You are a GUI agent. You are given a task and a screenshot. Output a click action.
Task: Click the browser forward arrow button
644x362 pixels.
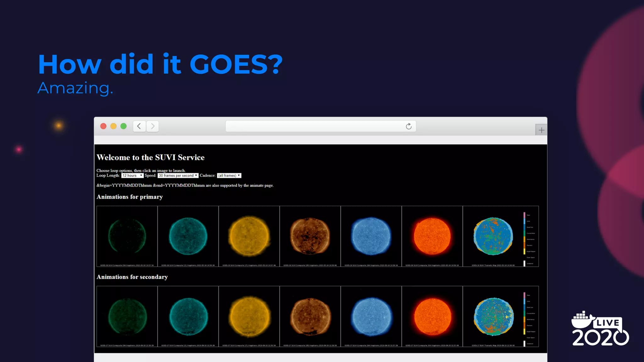153,126
